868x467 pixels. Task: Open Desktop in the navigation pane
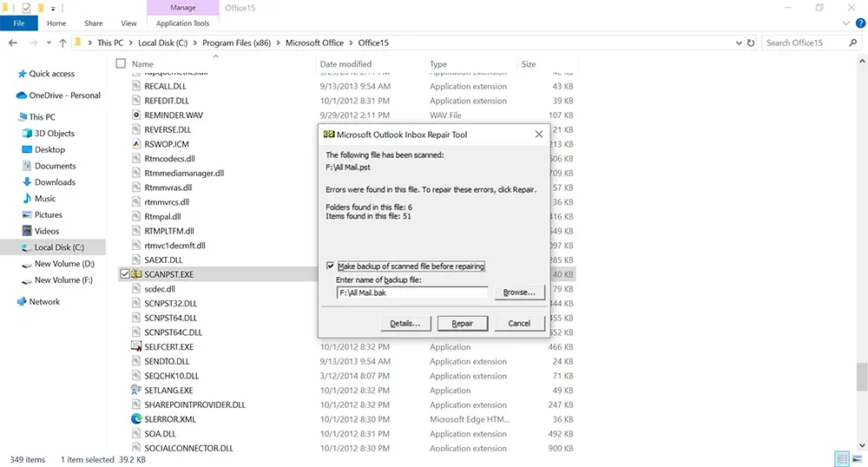(x=49, y=149)
